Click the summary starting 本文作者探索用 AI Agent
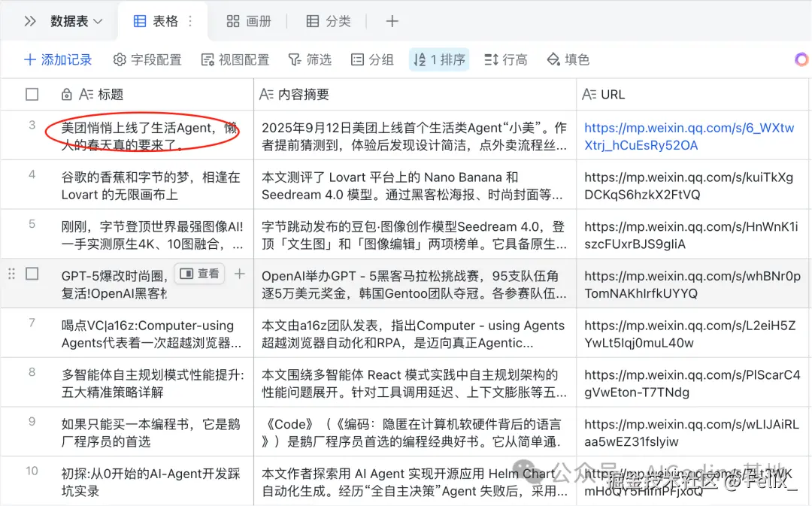This screenshot has height=506, width=812. 414,482
